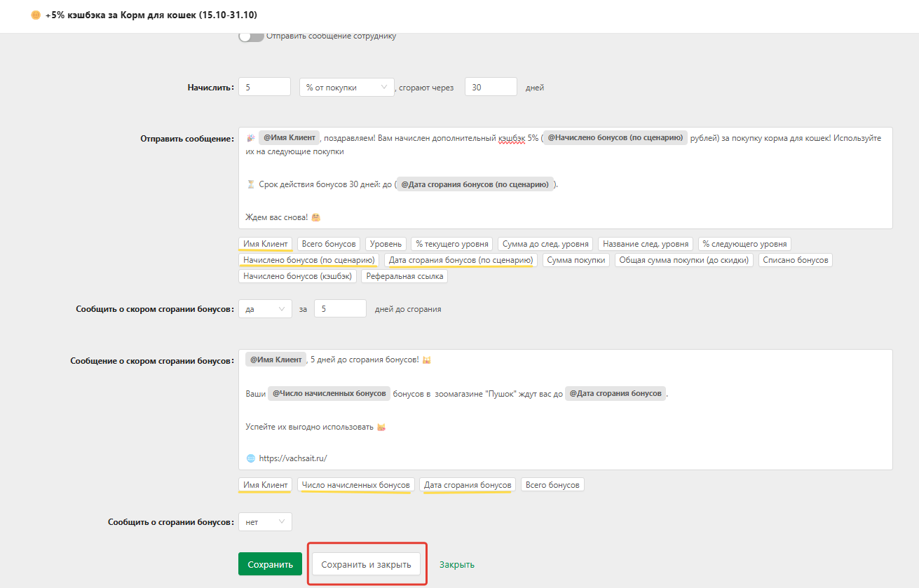Focus the 'сгорают через' days field
The width and height of the screenshot is (919, 588).
(491, 87)
